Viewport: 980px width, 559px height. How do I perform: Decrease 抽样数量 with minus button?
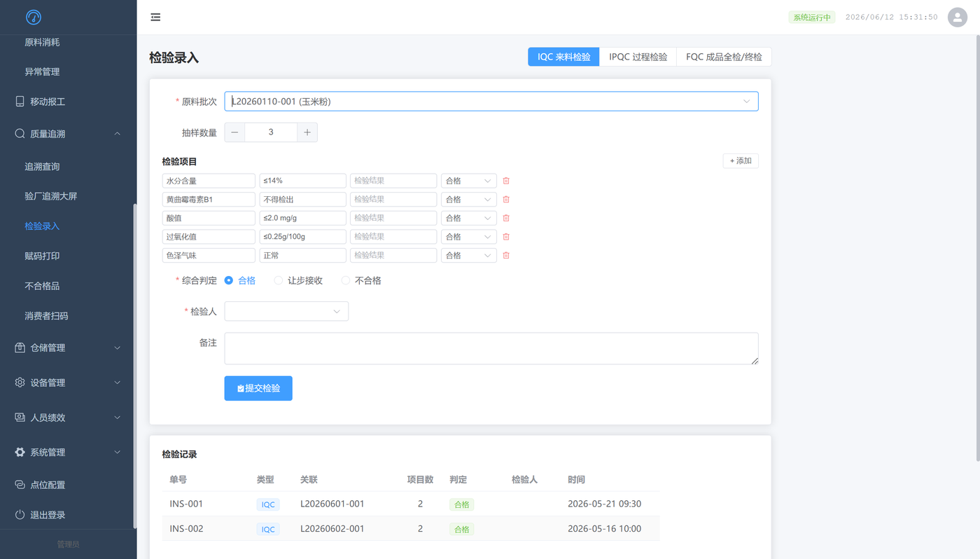click(x=234, y=132)
